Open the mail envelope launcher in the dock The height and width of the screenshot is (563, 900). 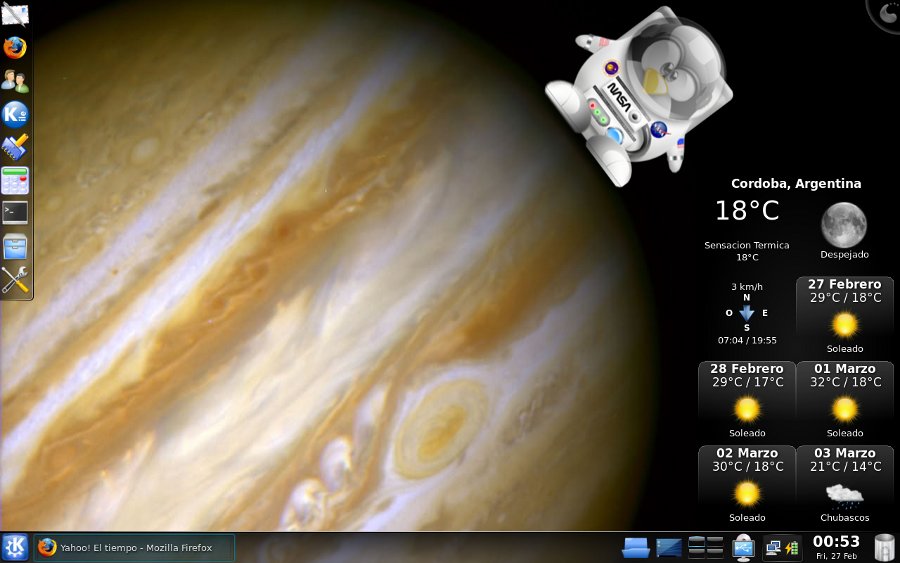pyautogui.click(x=15, y=14)
